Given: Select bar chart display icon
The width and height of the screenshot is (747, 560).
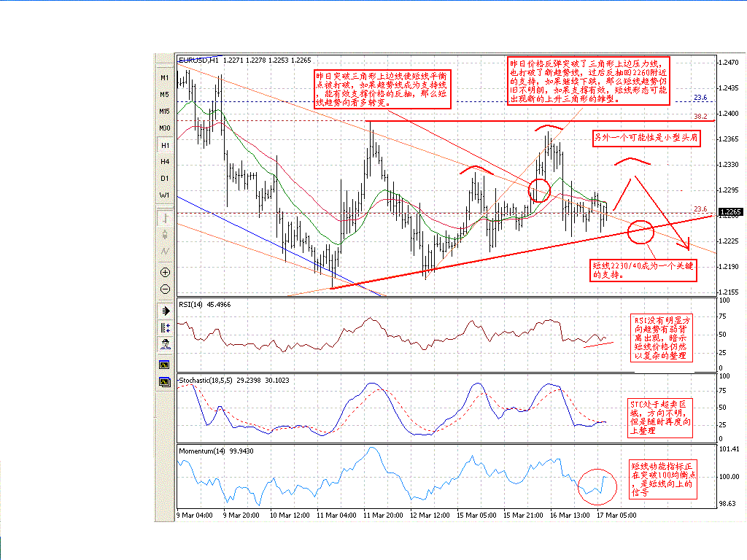Looking at the screenshot, I should (x=165, y=219).
